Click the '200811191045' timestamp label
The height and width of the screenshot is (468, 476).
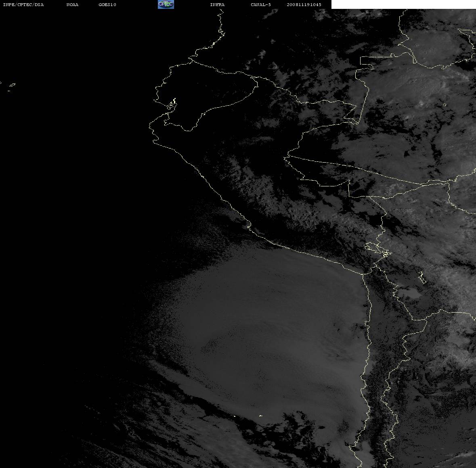(304, 4)
